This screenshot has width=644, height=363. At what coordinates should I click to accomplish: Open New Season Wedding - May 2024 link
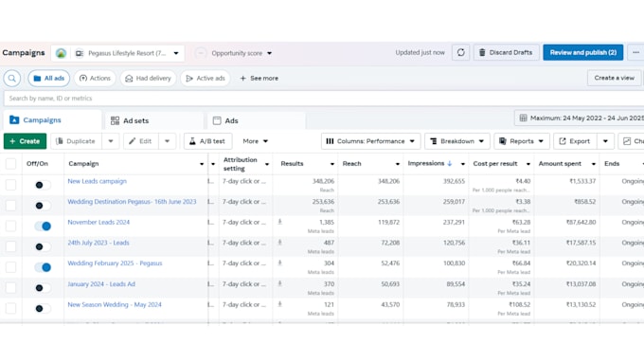tap(115, 304)
